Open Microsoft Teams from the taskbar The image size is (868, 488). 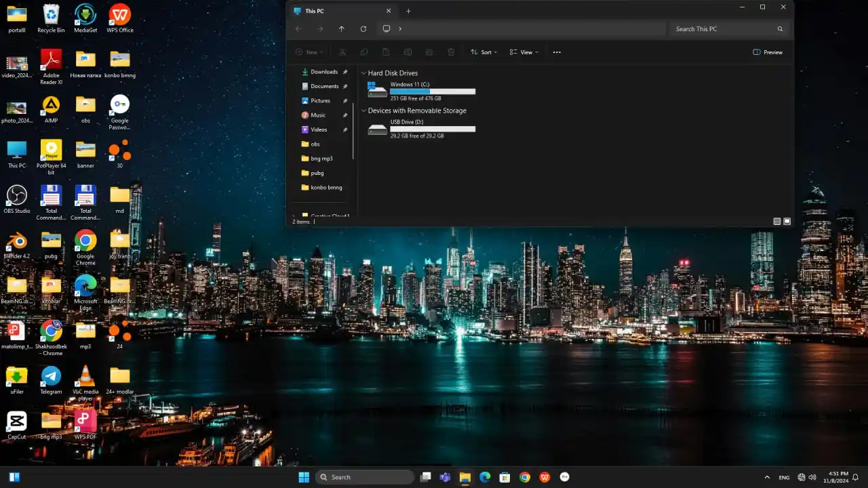coord(446,477)
